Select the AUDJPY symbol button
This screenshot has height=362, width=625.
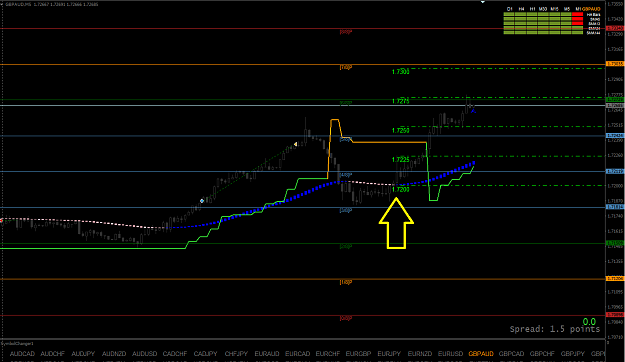coord(83,354)
